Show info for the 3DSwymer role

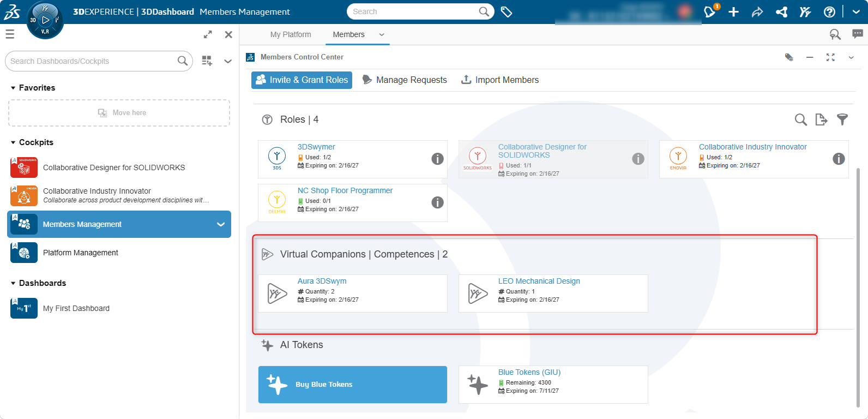coord(437,159)
